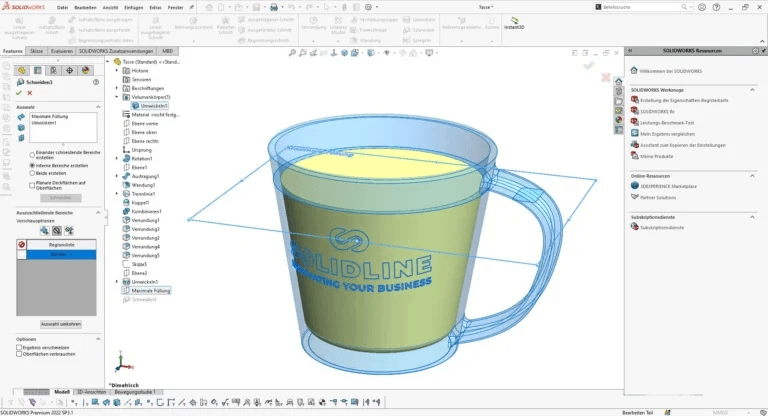
Task: Select 'Maximale Füllung' in the feature tree
Action: [151, 290]
